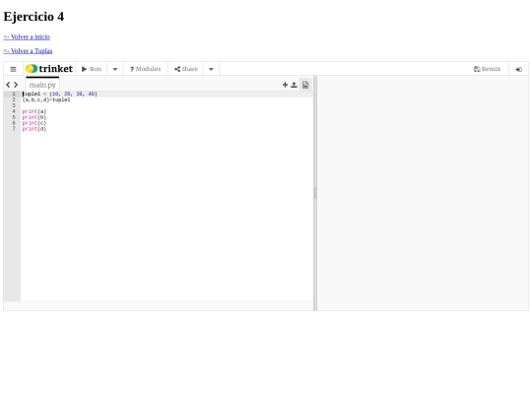Click code line tuple1 = (10, 20, 30, 40)
Screen dimensions: 532x399
(60, 94)
